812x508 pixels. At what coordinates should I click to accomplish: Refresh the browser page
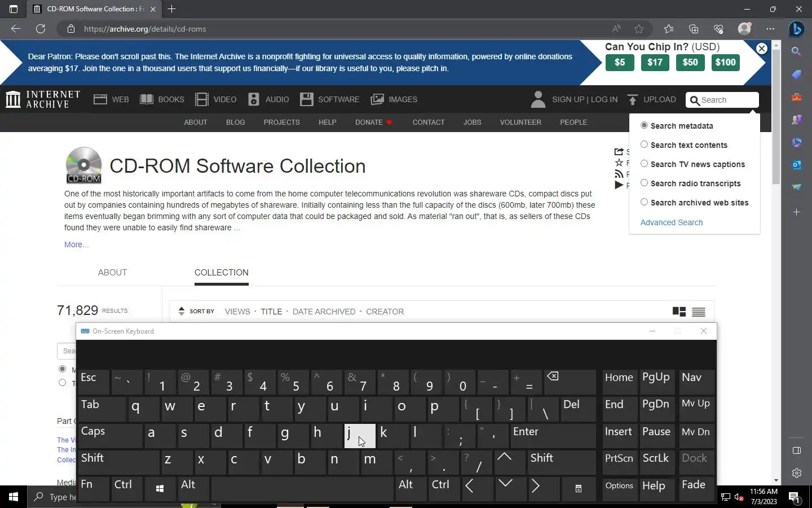41,29
